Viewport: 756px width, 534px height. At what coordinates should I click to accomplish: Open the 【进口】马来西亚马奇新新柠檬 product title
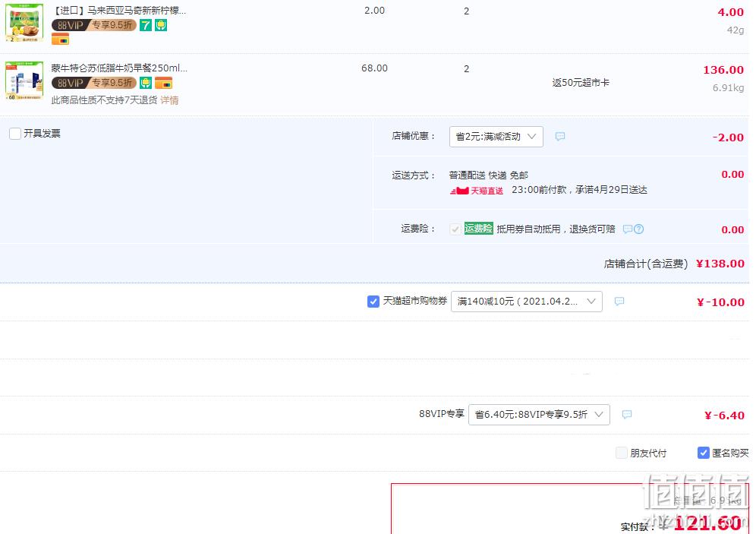(x=118, y=11)
